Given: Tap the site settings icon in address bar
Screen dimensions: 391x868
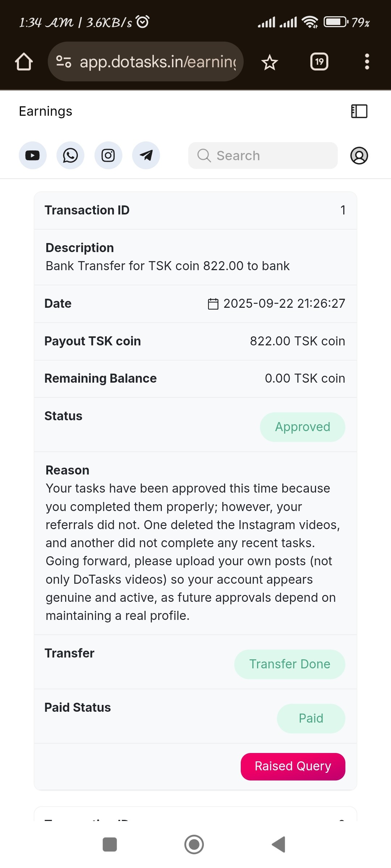Looking at the screenshot, I should tap(64, 62).
